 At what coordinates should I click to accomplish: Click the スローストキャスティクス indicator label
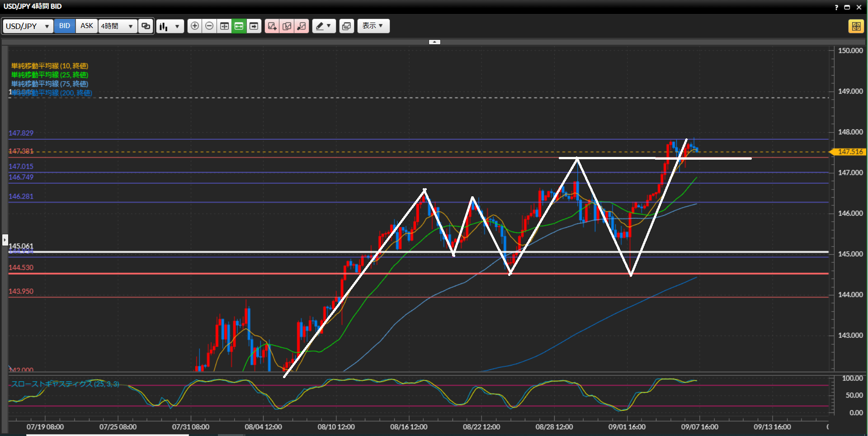[65, 384]
